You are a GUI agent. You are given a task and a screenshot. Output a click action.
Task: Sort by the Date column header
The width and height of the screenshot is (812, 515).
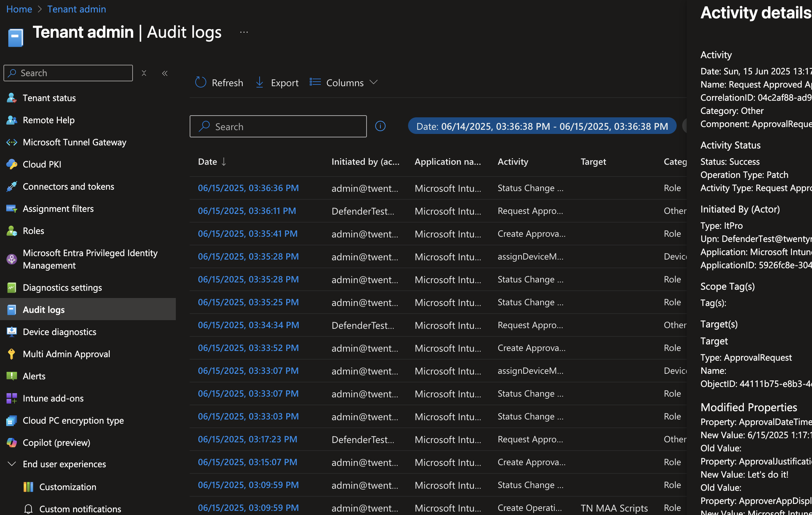(212, 162)
